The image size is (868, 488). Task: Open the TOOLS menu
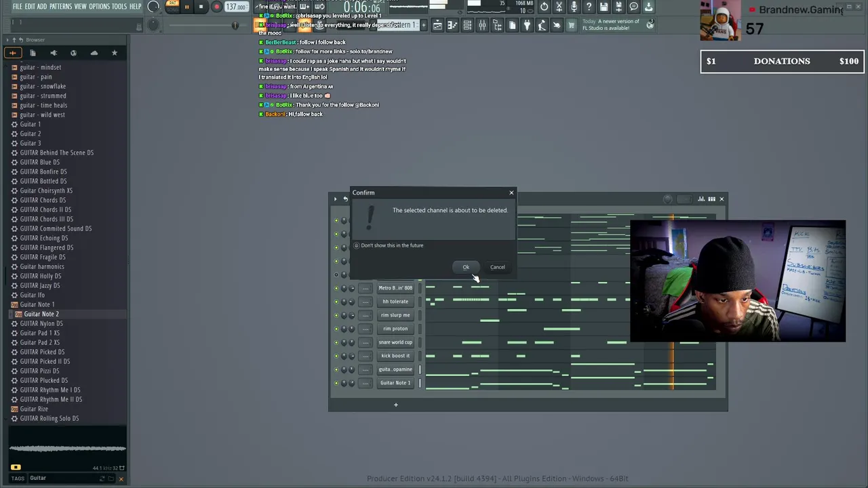[119, 7]
